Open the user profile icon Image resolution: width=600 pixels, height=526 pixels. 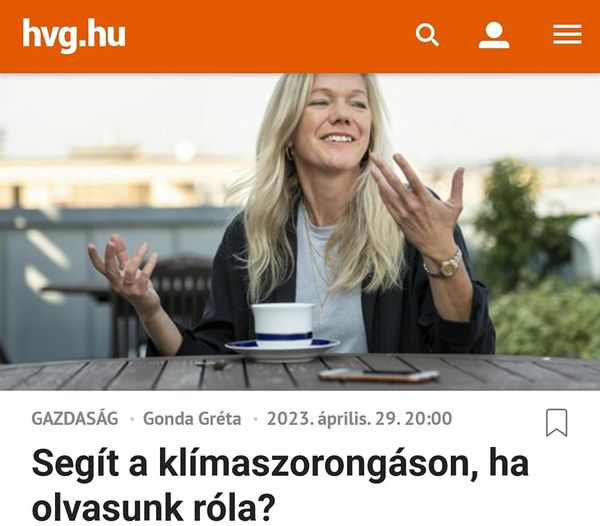pyautogui.click(x=494, y=35)
